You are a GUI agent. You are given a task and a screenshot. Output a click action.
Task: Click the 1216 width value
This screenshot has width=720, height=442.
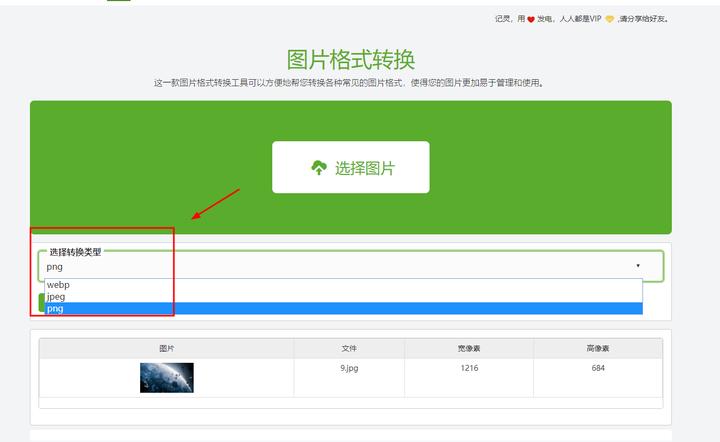click(x=469, y=368)
